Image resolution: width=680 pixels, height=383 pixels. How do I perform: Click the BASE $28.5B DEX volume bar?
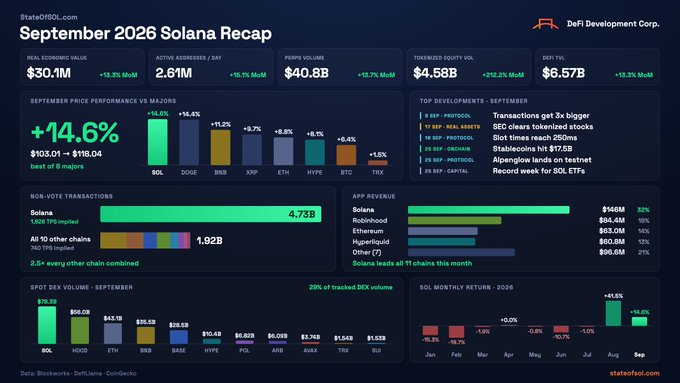coord(179,337)
